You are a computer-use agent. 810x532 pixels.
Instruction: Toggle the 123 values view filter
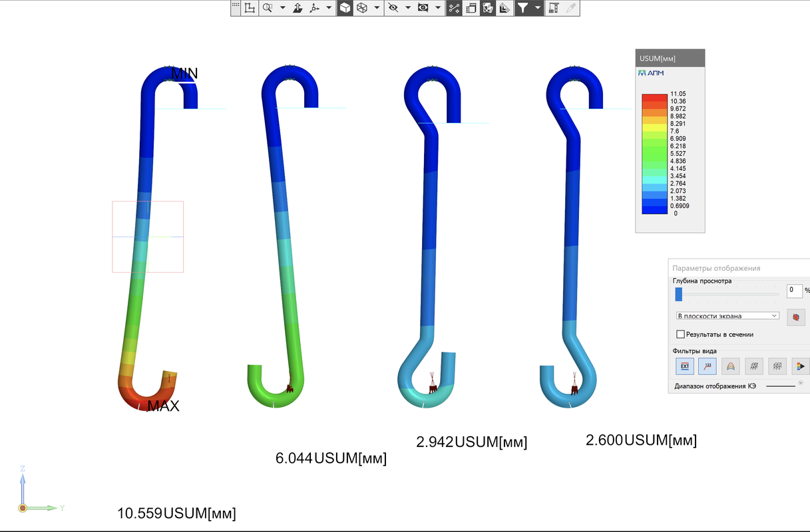tap(708, 366)
